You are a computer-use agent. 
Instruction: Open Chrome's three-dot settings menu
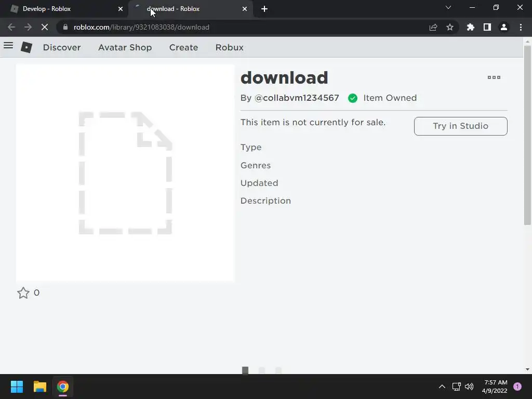tap(521, 27)
